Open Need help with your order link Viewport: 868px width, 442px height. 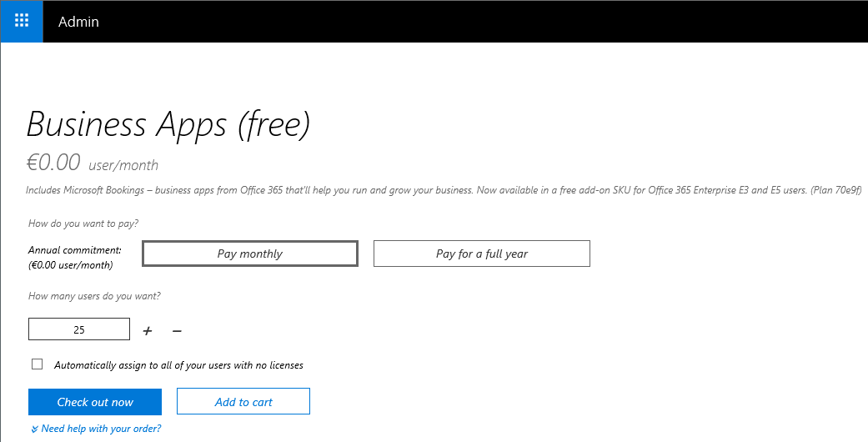tap(101, 429)
